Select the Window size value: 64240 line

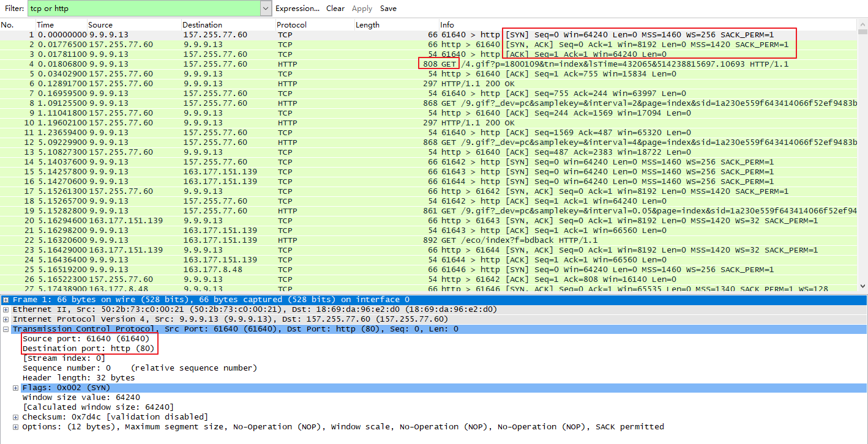(x=81, y=398)
